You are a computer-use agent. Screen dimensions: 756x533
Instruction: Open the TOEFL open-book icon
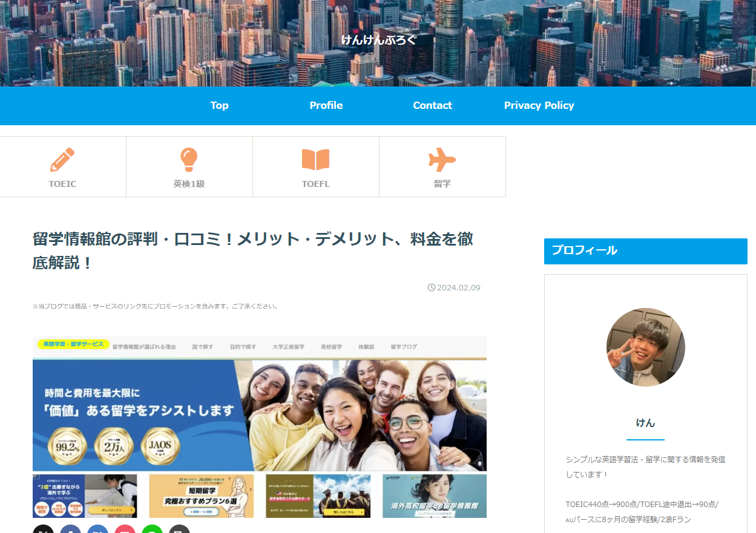315,160
